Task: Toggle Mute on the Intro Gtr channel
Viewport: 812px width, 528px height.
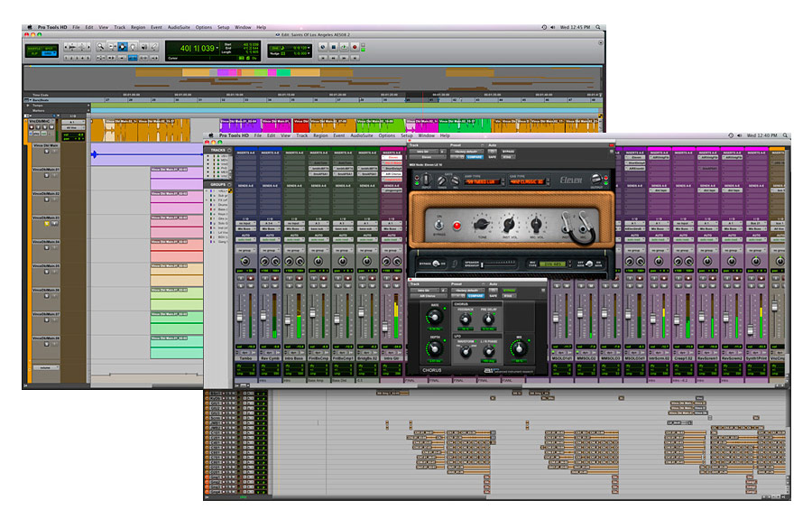Action: tap(397, 285)
